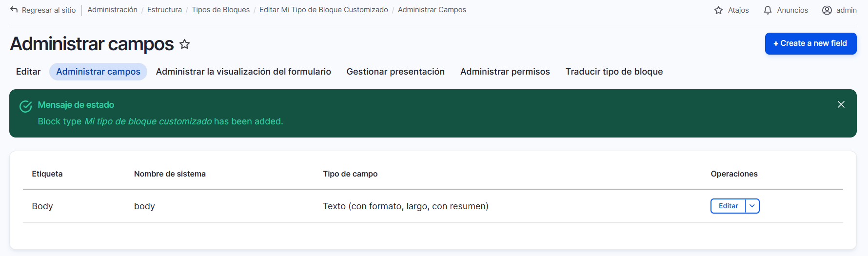Viewport: 868px width, 256px height.
Task: Click the Texto (con formato, largo, con resumen) cell
Action: click(x=405, y=206)
